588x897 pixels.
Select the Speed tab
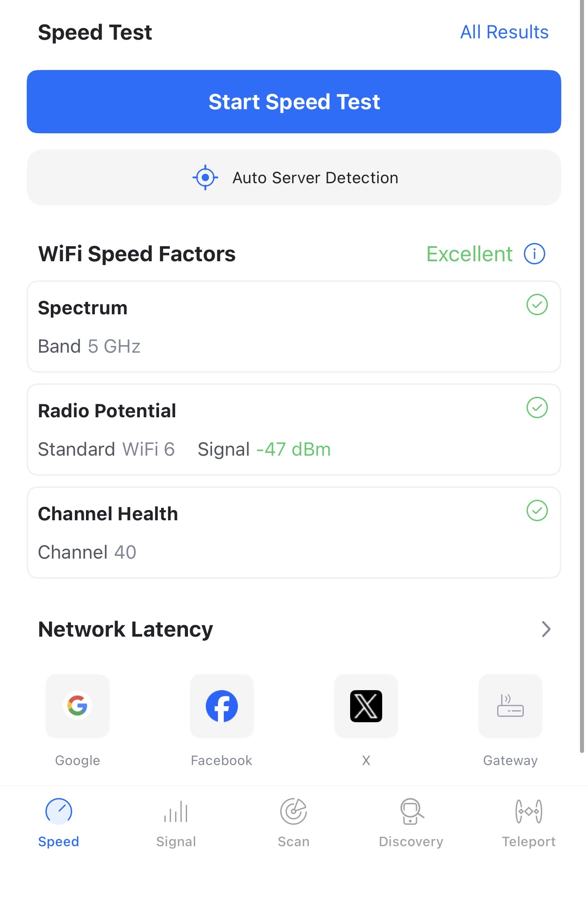(x=59, y=823)
